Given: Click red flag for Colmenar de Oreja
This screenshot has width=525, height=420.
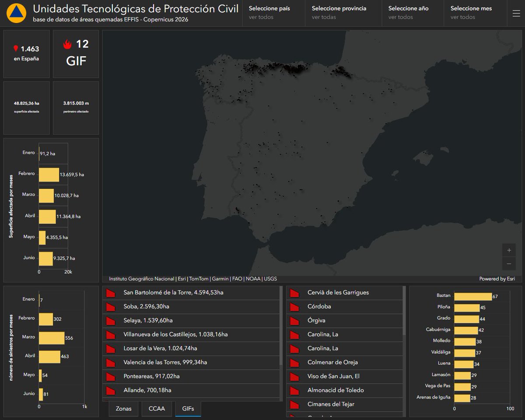Looking at the screenshot, I should click(x=294, y=362).
